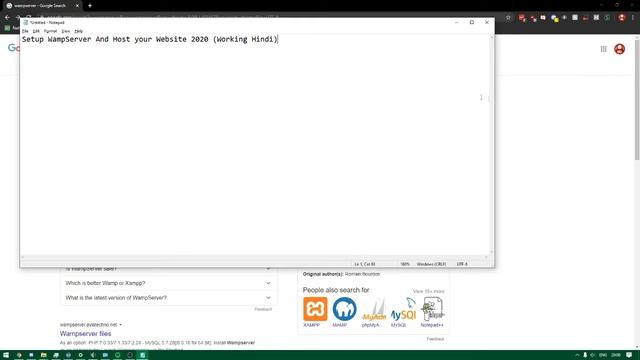Show hidden system tray icons
The width and height of the screenshot is (640, 360).
click(x=577, y=355)
